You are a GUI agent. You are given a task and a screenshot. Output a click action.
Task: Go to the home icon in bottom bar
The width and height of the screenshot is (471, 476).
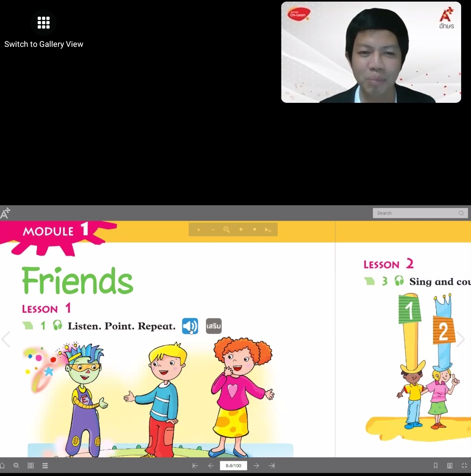(2, 465)
